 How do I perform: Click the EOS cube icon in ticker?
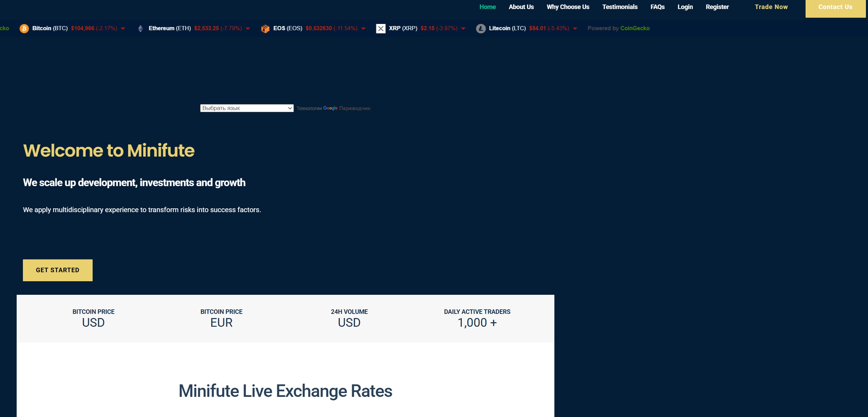(x=265, y=28)
